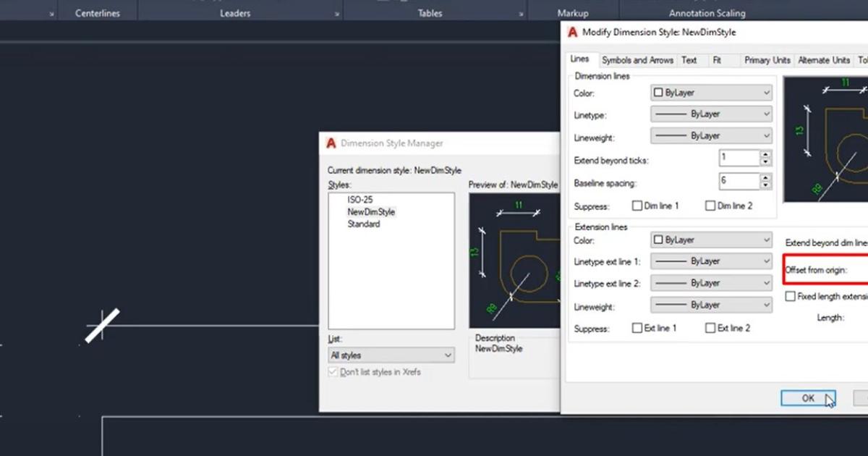Image resolution: width=868 pixels, height=456 pixels.
Task: Enable Fixed length extension lines
Action: pos(790,296)
